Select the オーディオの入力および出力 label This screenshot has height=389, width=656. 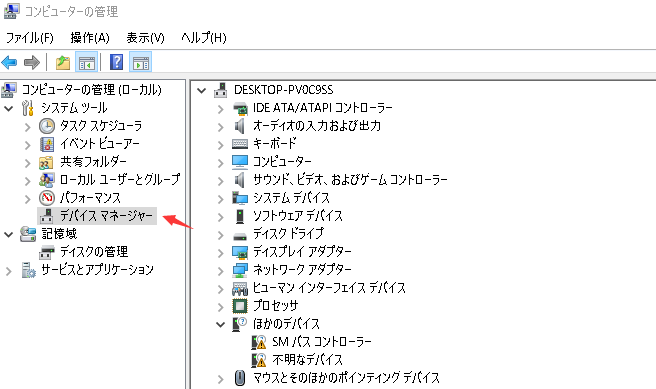pyautogui.click(x=317, y=126)
